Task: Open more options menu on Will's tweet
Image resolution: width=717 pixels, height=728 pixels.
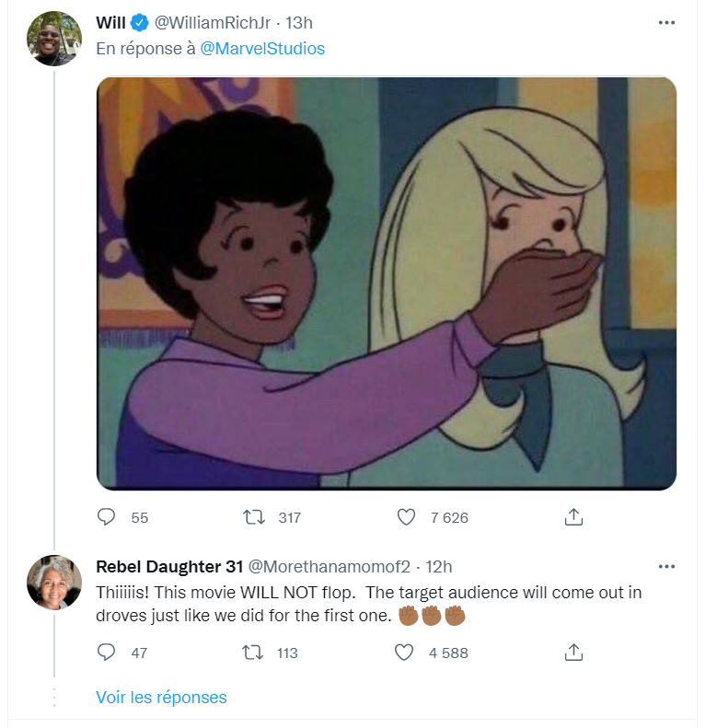Action: 667,23
